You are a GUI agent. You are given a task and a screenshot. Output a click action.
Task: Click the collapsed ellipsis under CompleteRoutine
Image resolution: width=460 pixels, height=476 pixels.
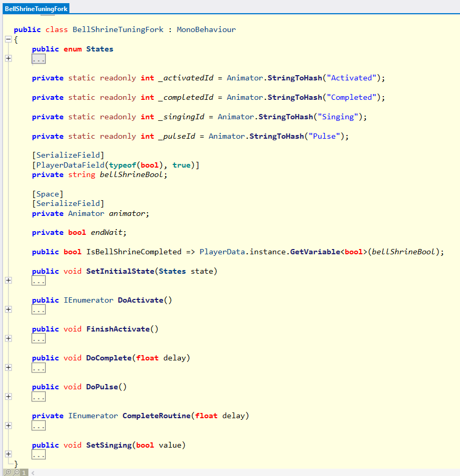pyautogui.click(x=38, y=426)
